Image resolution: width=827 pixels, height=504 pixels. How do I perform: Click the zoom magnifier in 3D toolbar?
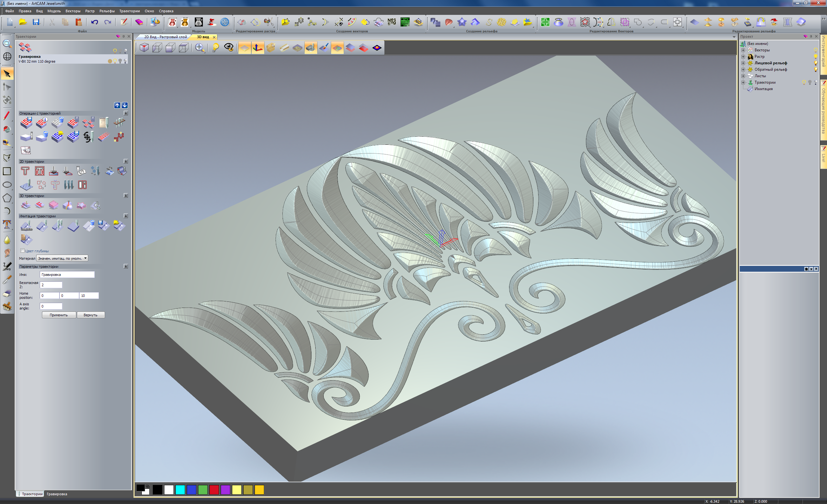tap(199, 47)
